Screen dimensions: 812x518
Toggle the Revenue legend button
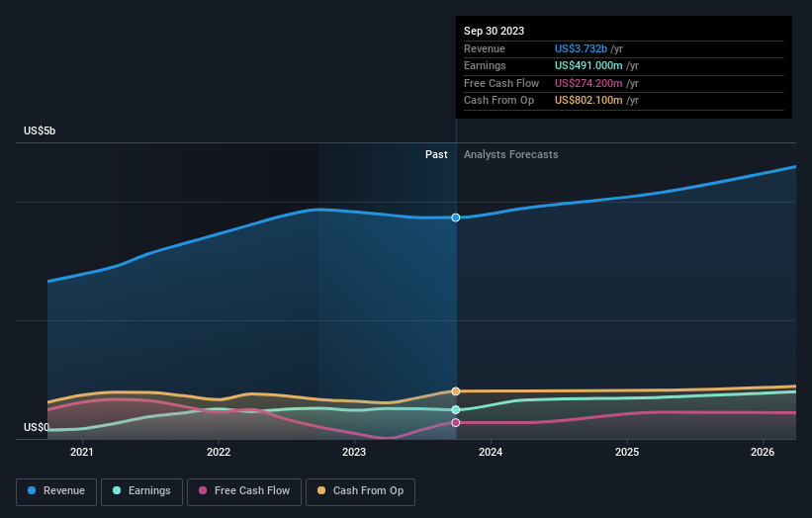click(56, 491)
